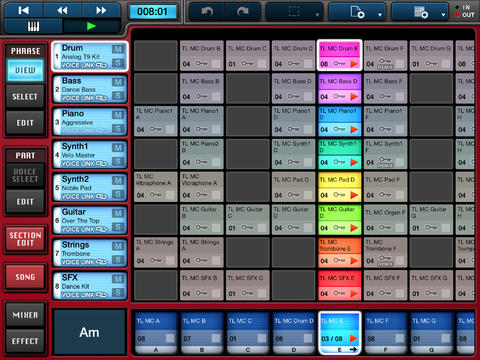480x360 pixels.
Task: Open the file document dropdown menu
Action: (x=358, y=12)
